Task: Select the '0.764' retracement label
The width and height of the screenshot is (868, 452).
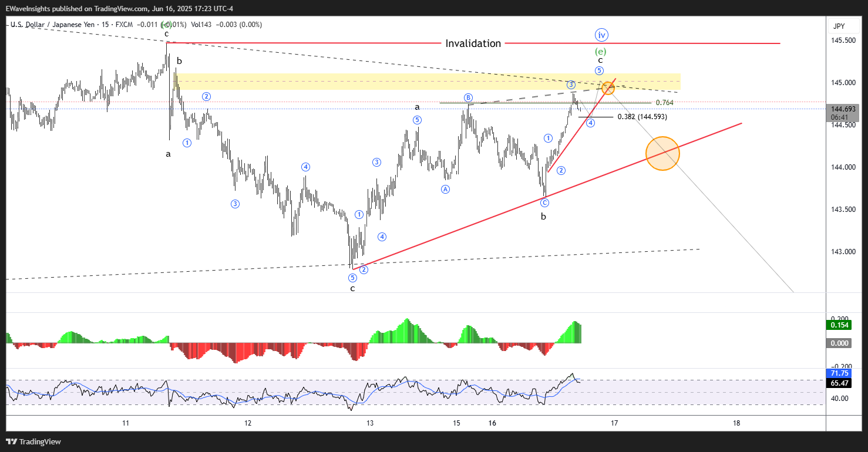Action: [664, 103]
